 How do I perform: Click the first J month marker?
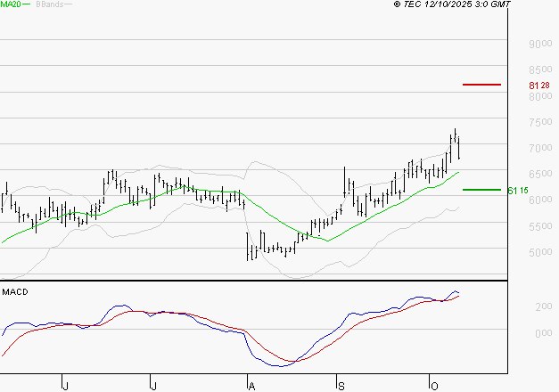[65, 387]
